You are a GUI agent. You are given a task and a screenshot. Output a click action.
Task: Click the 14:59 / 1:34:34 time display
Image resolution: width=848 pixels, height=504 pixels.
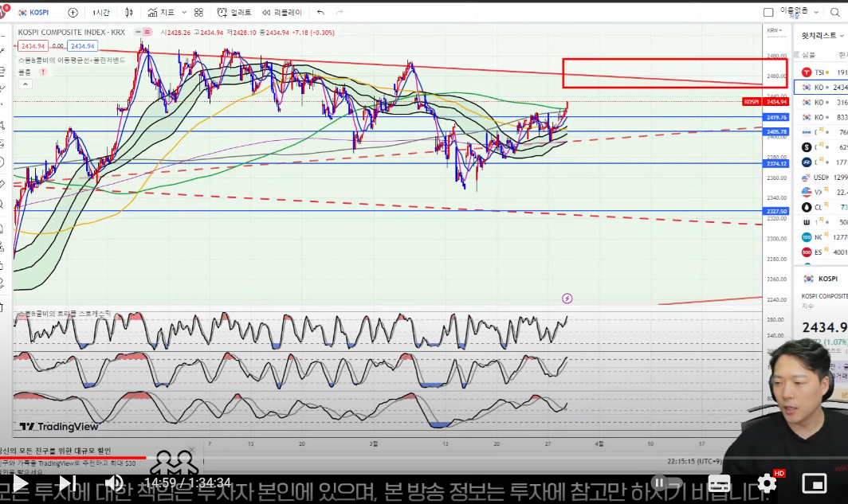tap(187, 483)
